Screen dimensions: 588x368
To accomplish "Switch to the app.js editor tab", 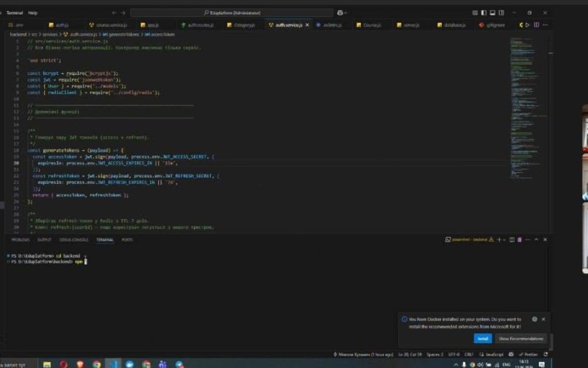I will tap(150, 25).
